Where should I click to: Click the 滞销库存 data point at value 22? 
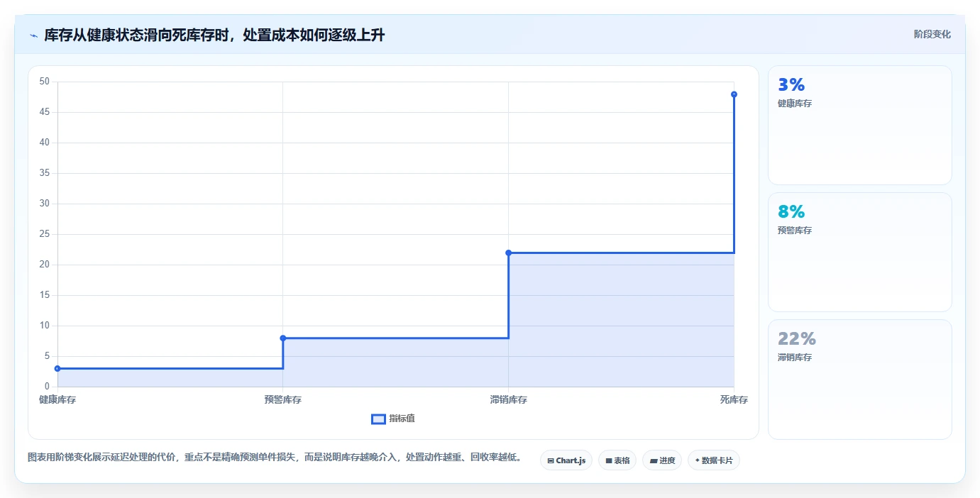pyautogui.click(x=508, y=253)
